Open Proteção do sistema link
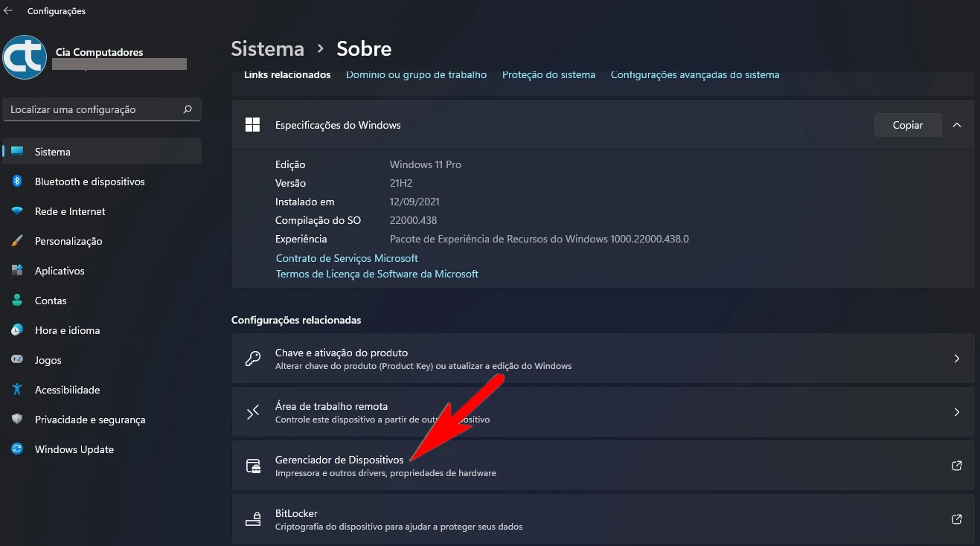 tap(548, 74)
